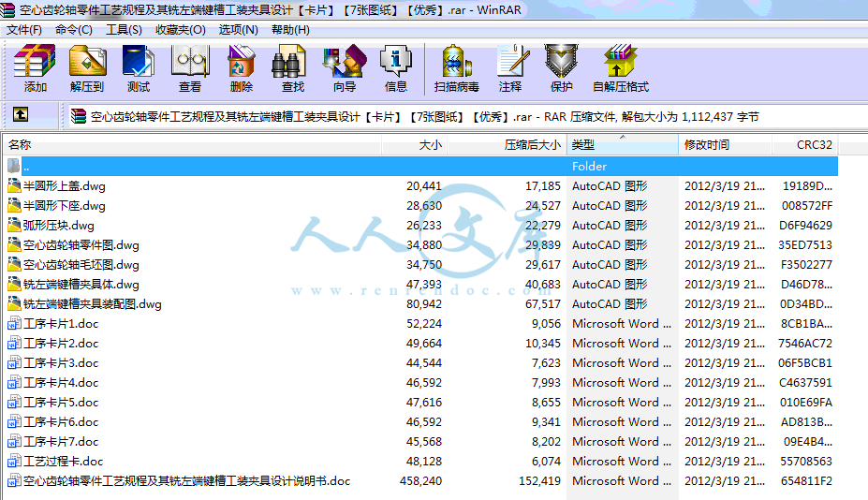Sort by the 修改时间 column header
The image size is (868, 500).
click(x=725, y=144)
